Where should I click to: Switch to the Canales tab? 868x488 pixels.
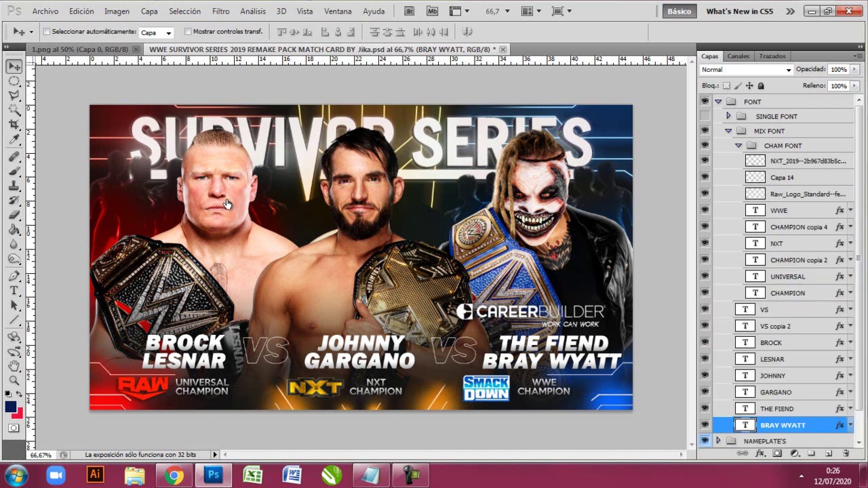coord(738,56)
